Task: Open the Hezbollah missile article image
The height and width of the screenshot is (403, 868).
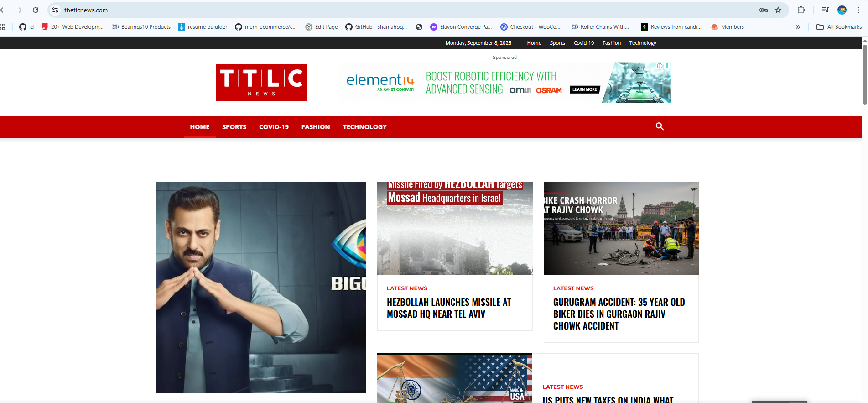Action: click(x=455, y=228)
